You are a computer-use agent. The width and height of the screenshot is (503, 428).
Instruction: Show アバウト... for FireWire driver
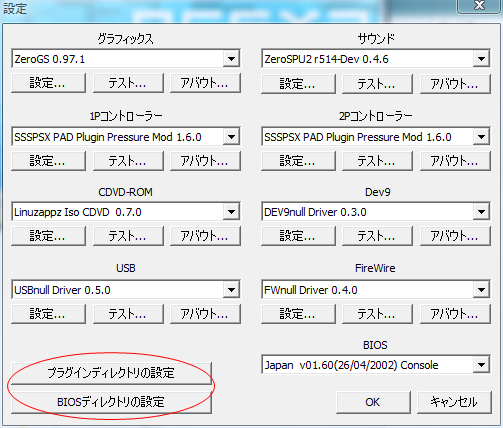455,314
